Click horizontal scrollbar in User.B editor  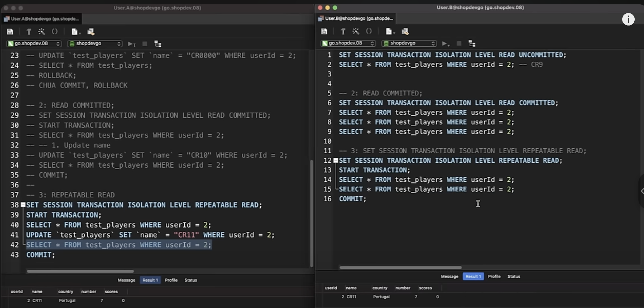[x=400, y=268]
